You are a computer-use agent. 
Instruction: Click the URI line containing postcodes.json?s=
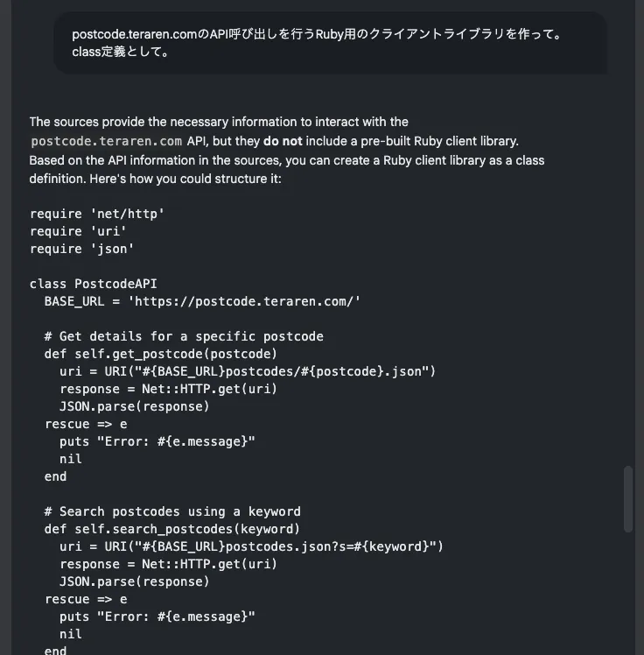[x=251, y=546]
